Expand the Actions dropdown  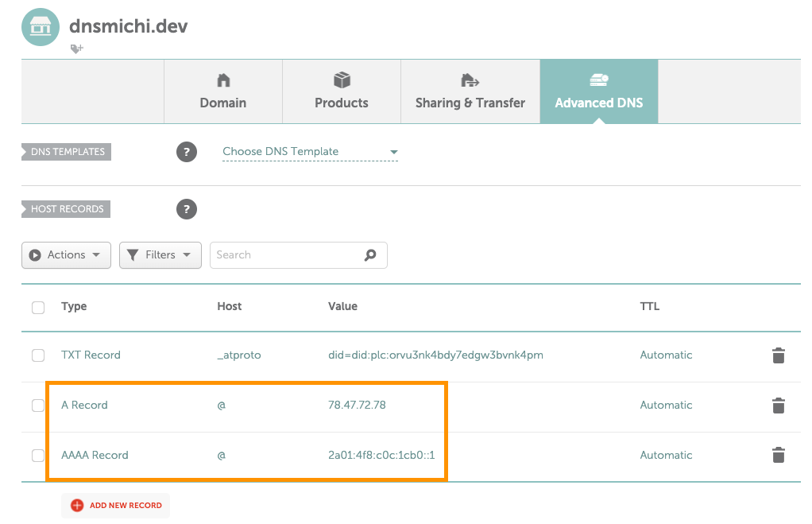pos(66,255)
